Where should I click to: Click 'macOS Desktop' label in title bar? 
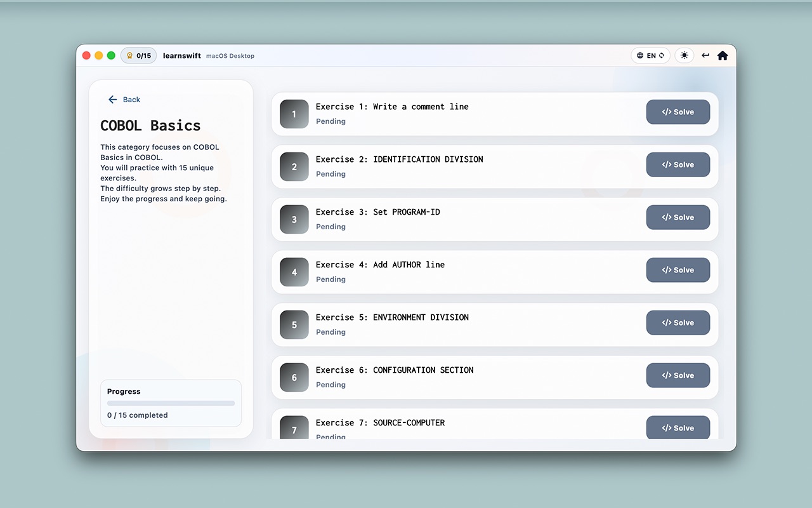point(230,56)
